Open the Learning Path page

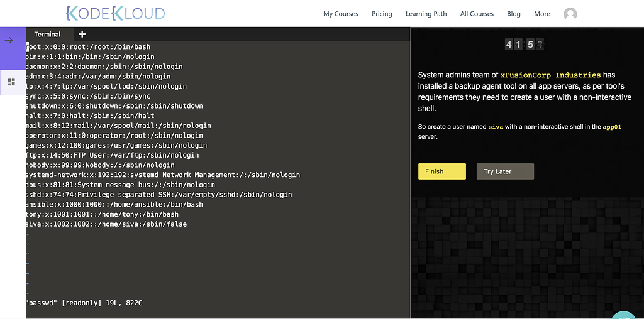click(x=426, y=14)
